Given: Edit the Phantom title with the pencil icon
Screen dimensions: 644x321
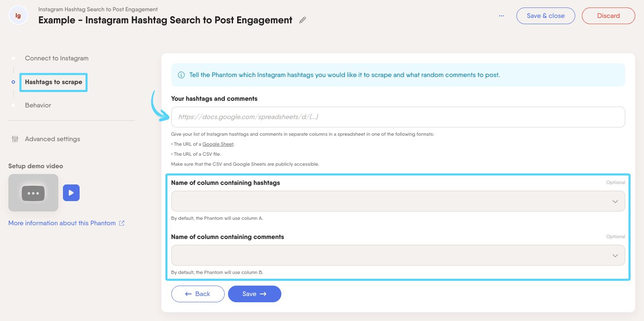Looking at the screenshot, I should click(x=303, y=20).
